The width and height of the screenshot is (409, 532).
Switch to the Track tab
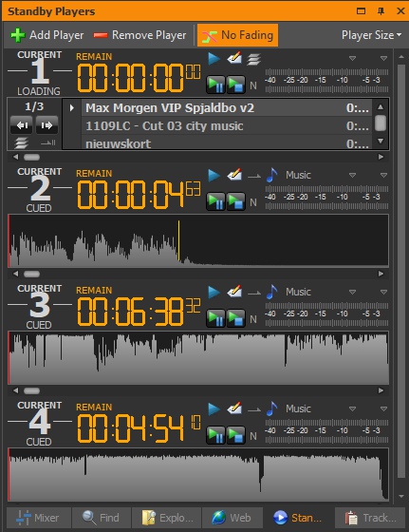tap(370, 518)
